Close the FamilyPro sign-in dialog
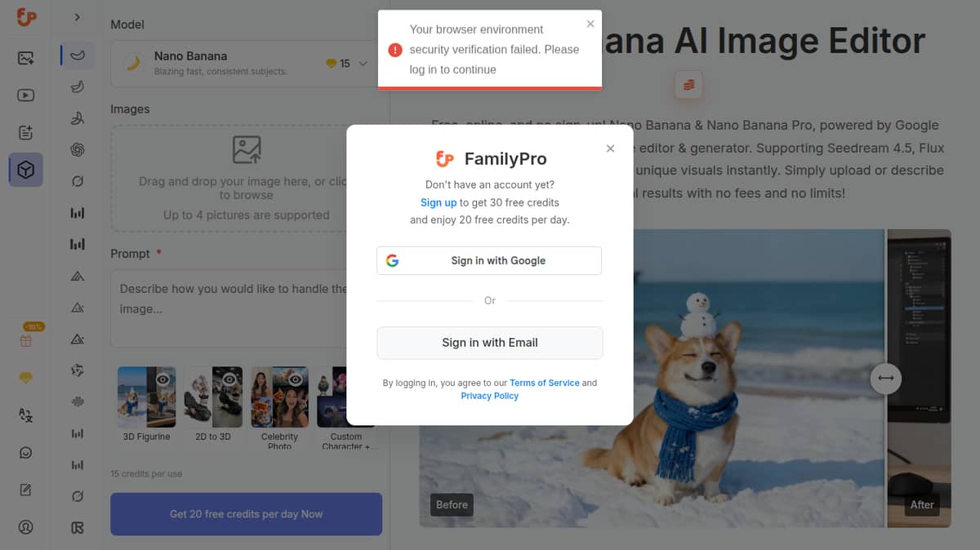 click(x=610, y=149)
